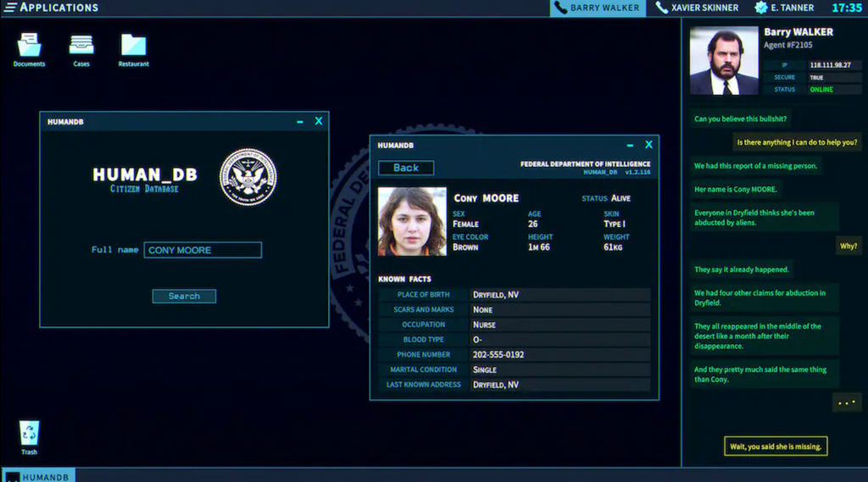Click Cony Moore's profile photo
The height and width of the screenshot is (482, 868).
412,221
